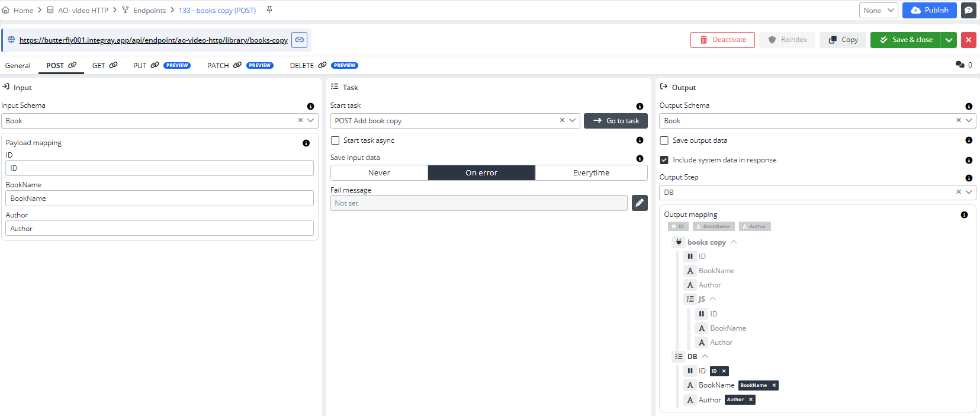Click the info icon next to Payload mapping
Image resolution: width=980 pixels, height=416 pixels.
click(x=306, y=143)
